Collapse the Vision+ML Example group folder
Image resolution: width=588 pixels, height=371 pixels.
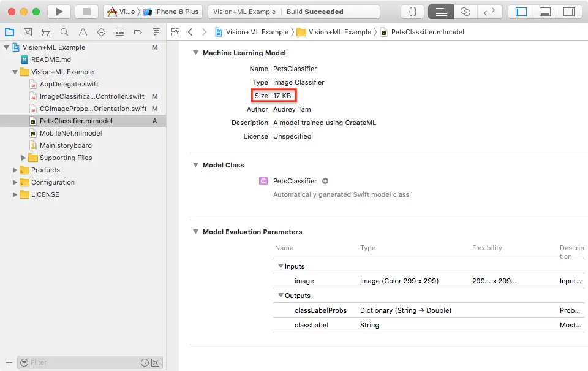point(15,72)
